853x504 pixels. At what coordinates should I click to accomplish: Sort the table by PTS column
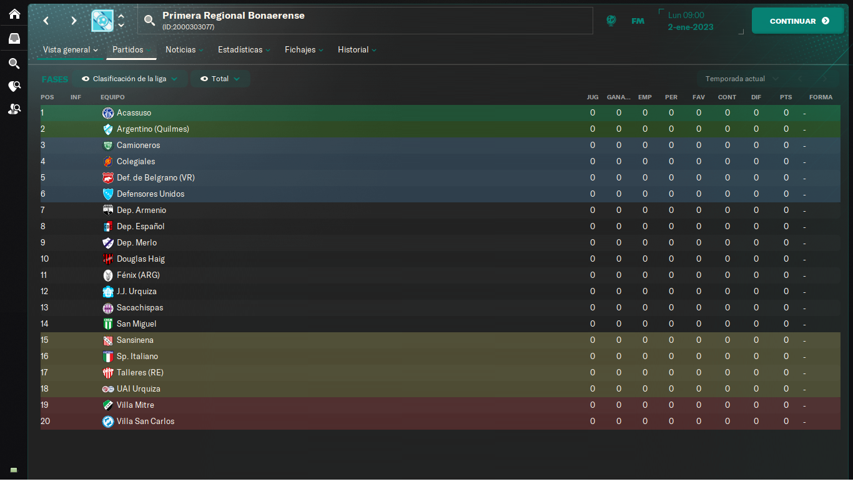[x=786, y=97]
